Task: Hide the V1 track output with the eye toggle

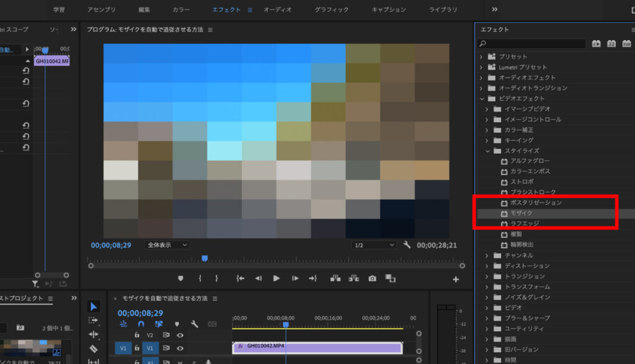Action: coord(180,348)
